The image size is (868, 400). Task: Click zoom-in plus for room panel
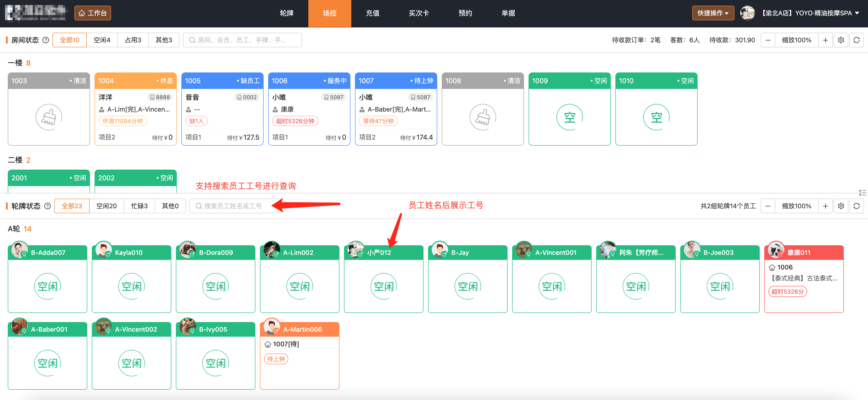click(x=825, y=40)
